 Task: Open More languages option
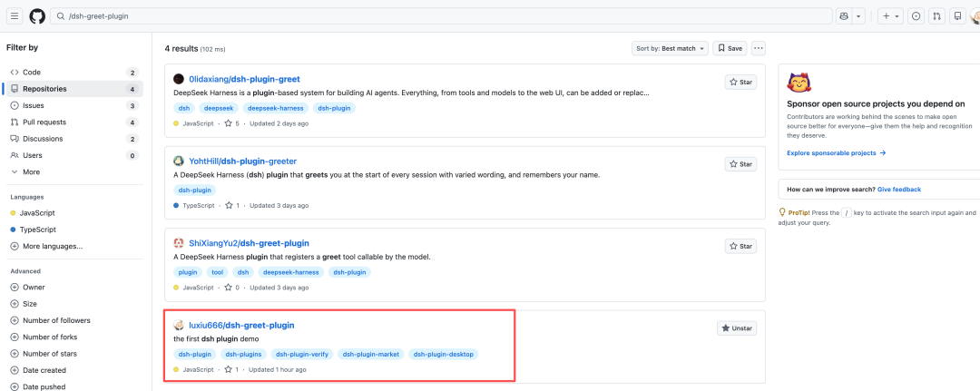[74, 246]
